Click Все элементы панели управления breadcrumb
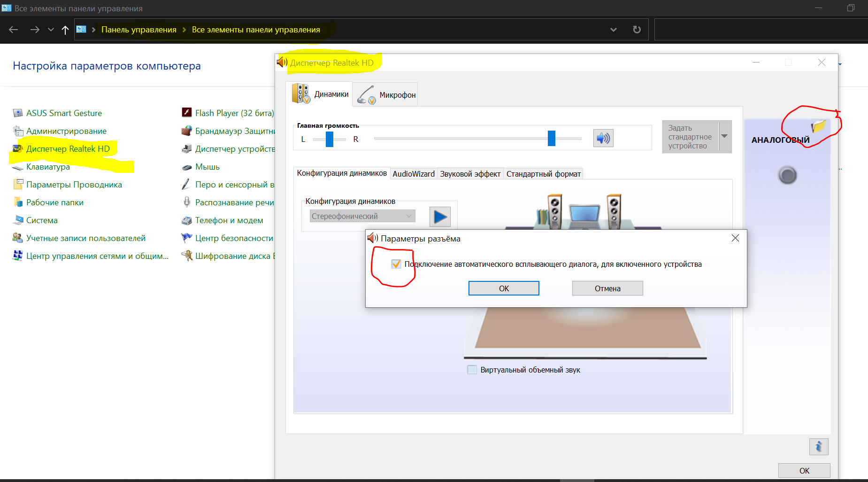This screenshot has height=482, width=868. click(256, 30)
